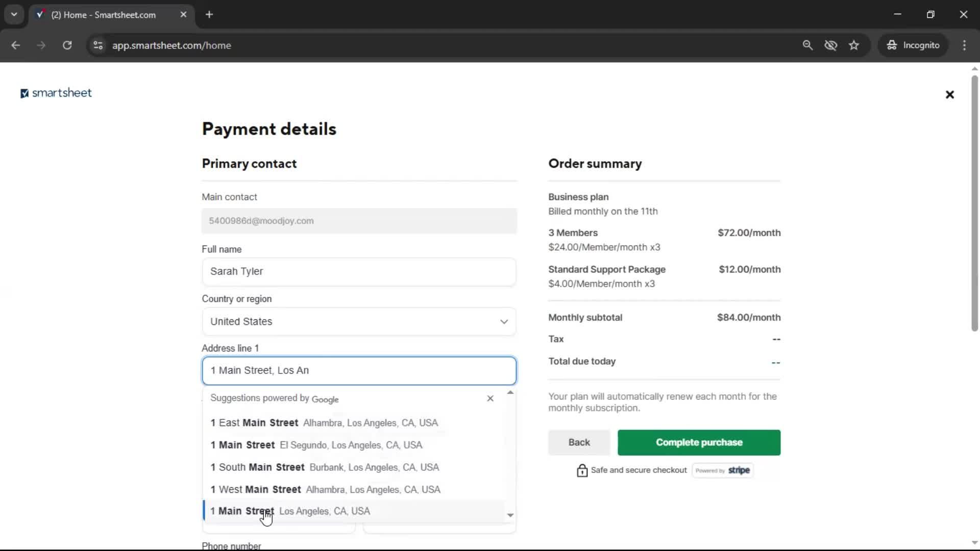Navigate back using the browser arrow

click(x=16, y=45)
